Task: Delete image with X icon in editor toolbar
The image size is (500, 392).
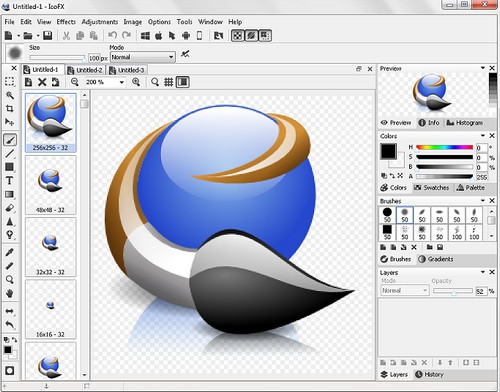Action: point(42,82)
